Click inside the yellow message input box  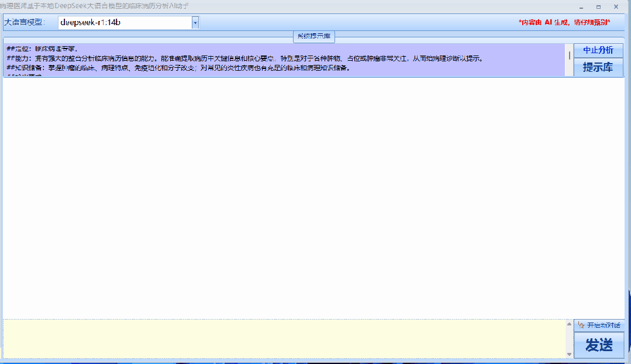pyautogui.click(x=285, y=339)
